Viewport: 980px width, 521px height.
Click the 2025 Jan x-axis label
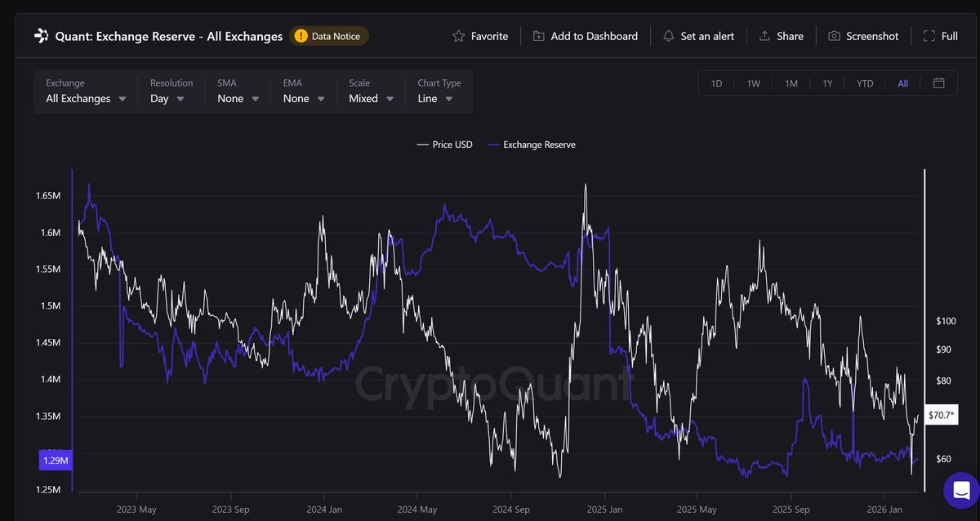(x=604, y=510)
